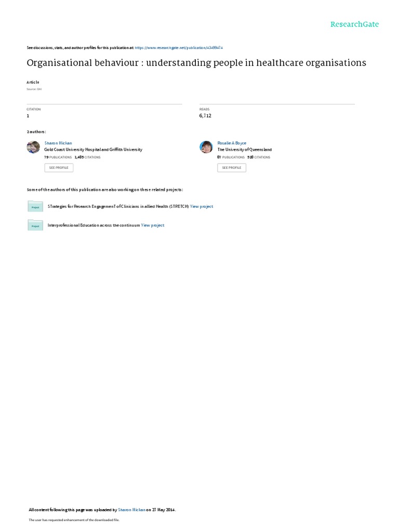Click Sharon Mickan's profile photo
The width and height of the screenshot is (399, 532).
point(33,147)
